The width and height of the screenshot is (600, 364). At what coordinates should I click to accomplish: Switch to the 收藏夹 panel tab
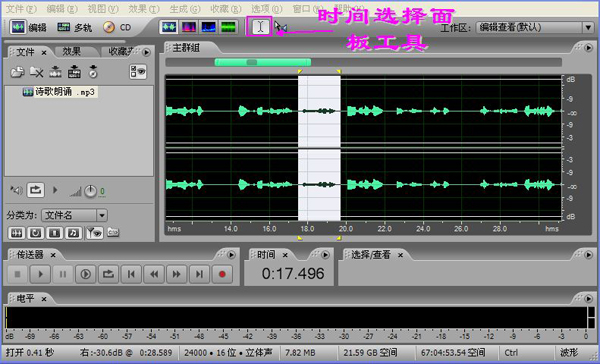pyautogui.click(x=121, y=51)
